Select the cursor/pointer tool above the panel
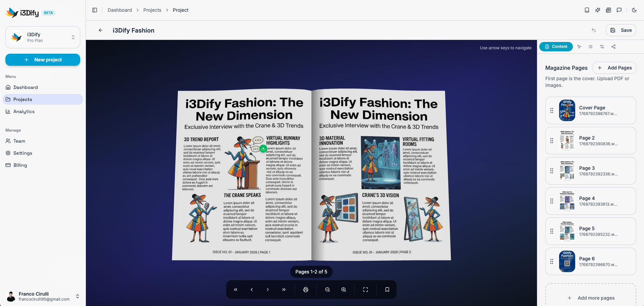Viewport: 644px width, 306px height. (579, 47)
